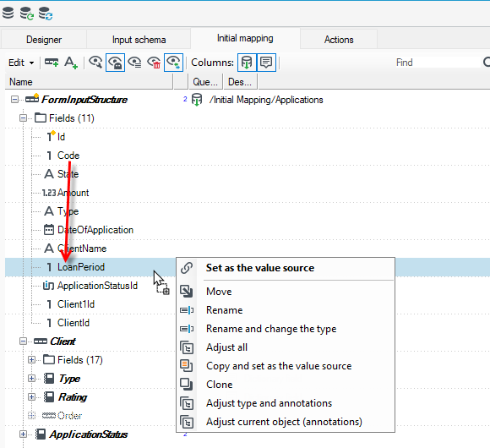Select the FormInputStructure root item
490x448 pixels.
[84, 100]
